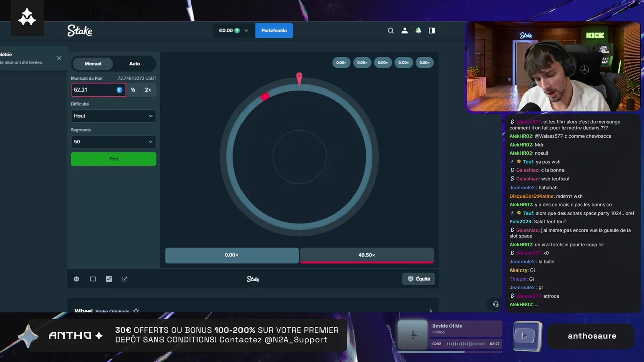Click the search magnifier icon

coord(391,31)
